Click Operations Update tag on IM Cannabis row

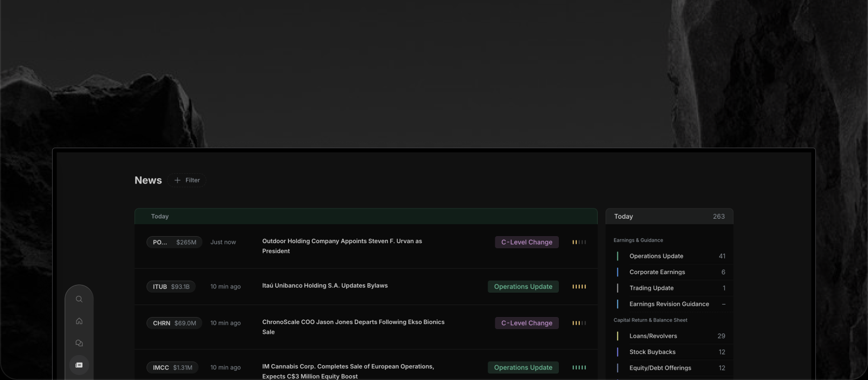(x=523, y=368)
